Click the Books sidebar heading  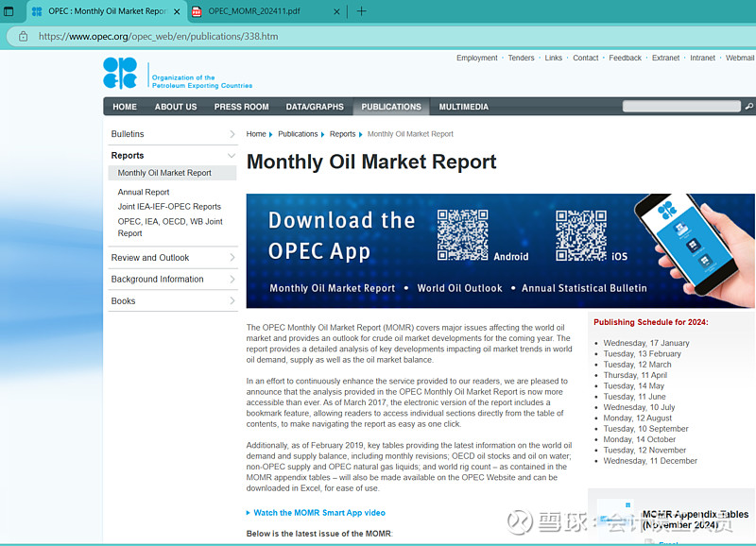(123, 300)
